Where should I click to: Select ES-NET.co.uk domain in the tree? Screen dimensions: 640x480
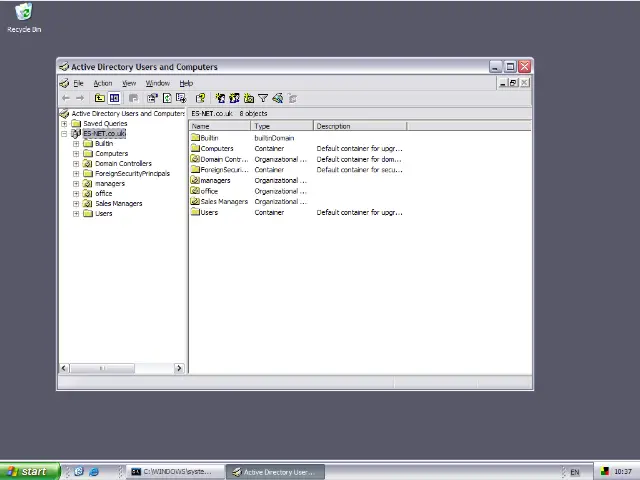(104, 133)
